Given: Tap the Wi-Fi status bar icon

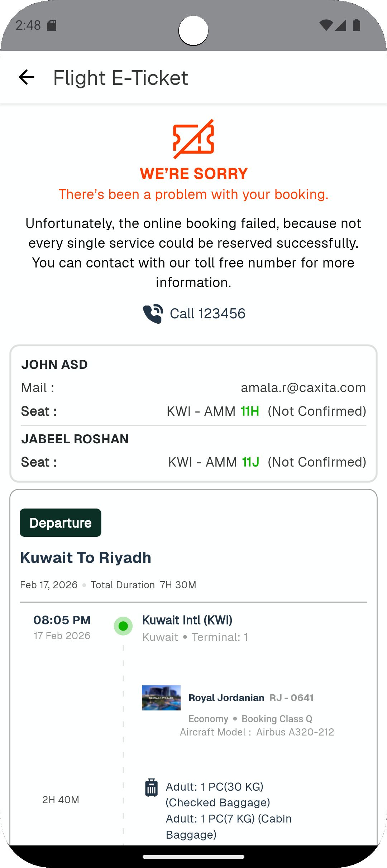Looking at the screenshot, I should [326, 25].
